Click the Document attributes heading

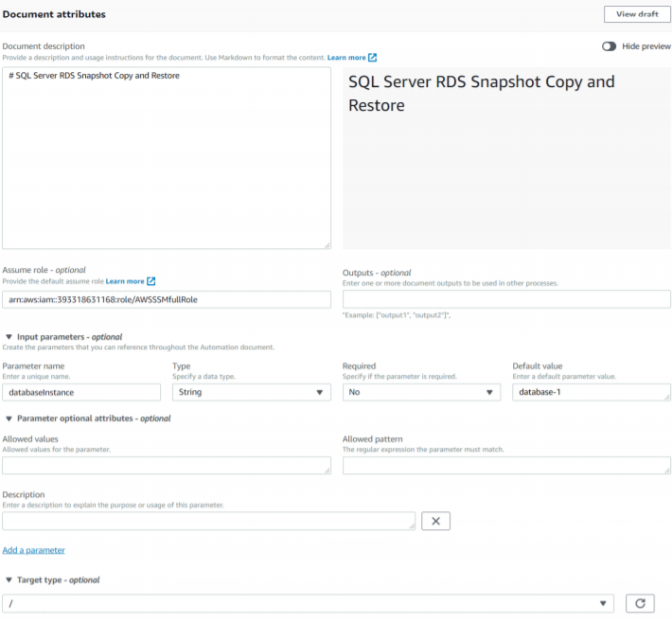tap(54, 14)
